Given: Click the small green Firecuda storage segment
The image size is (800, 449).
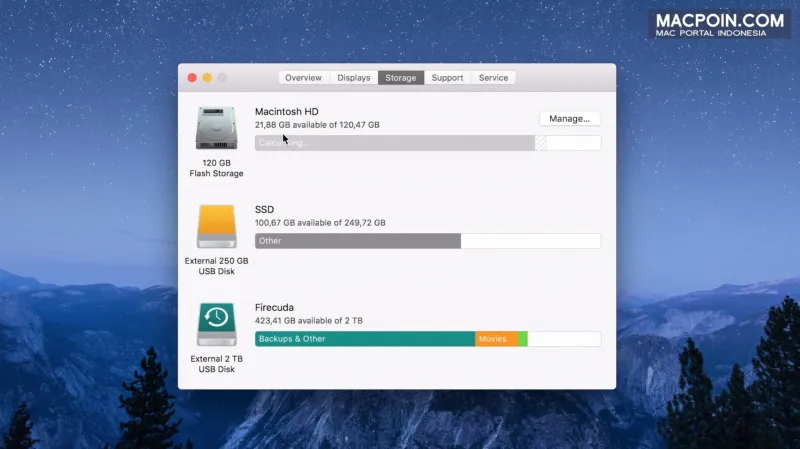Looking at the screenshot, I should pyautogui.click(x=523, y=339).
